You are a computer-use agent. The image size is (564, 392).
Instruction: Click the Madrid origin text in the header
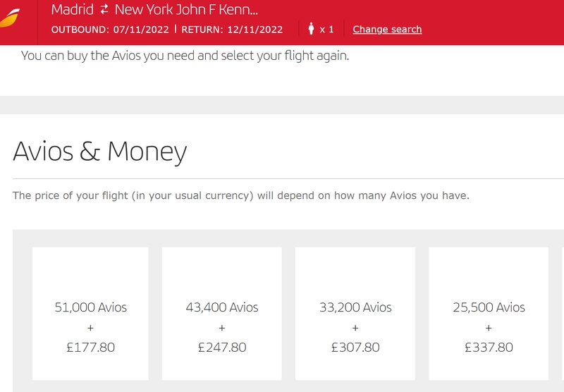click(73, 9)
